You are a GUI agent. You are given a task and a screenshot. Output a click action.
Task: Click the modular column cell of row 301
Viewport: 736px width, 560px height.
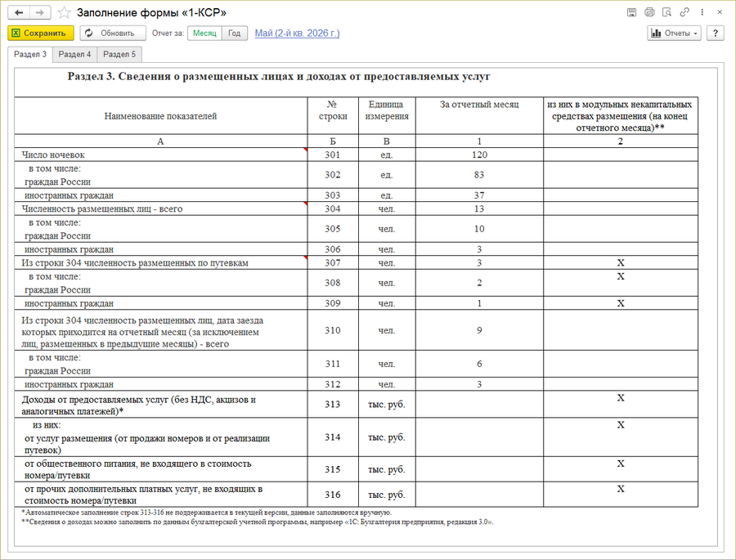621,155
